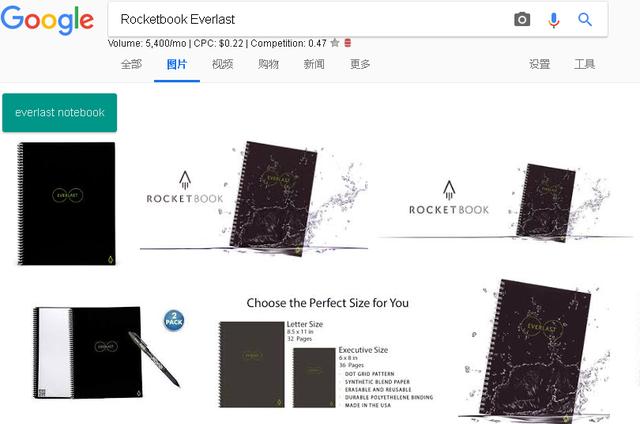Click the blue magnifying glass search icon
The image size is (640, 424).
[x=585, y=19]
